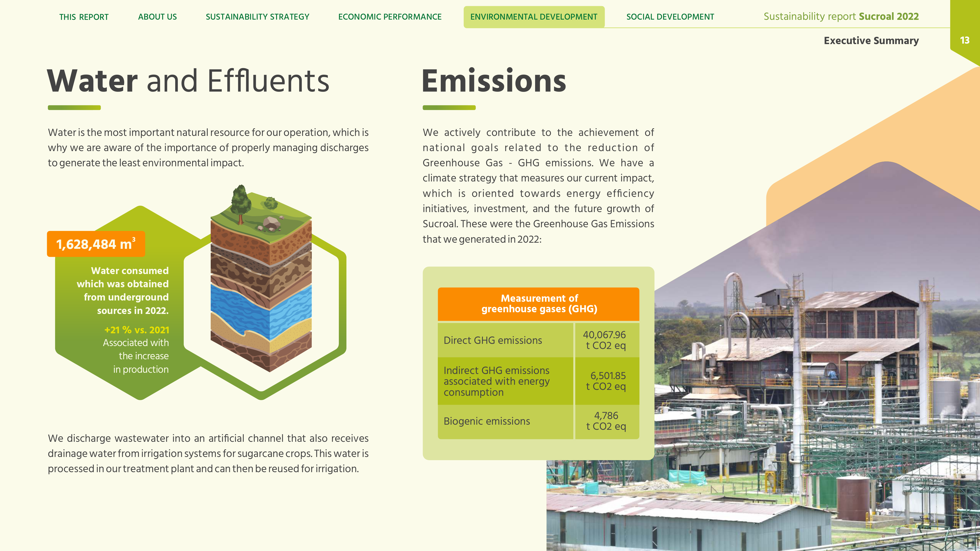Open the SUSTAINABILITY STRATEGY tab
980x551 pixels.
(257, 17)
